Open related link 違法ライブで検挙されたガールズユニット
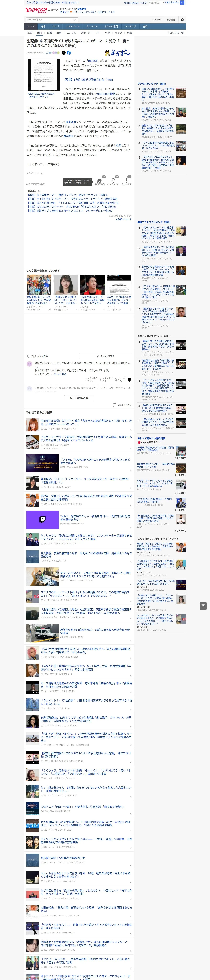210x980 pixels. click(69, 210)
